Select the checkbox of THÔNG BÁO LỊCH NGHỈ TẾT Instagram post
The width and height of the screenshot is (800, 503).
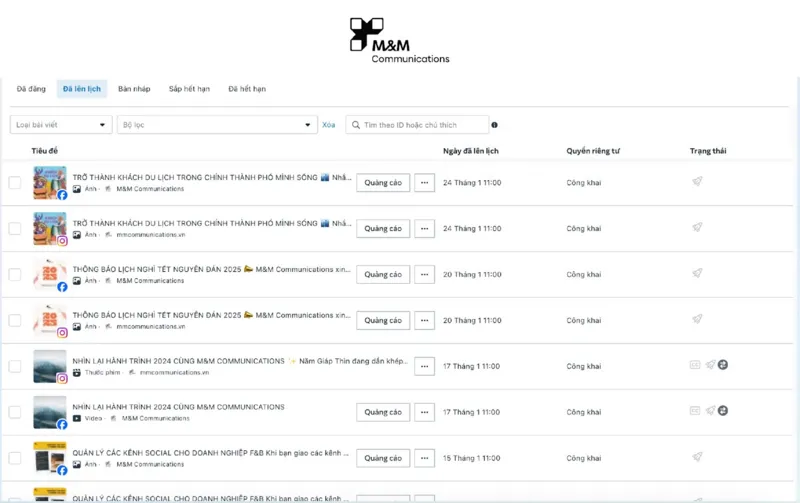point(15,320)
